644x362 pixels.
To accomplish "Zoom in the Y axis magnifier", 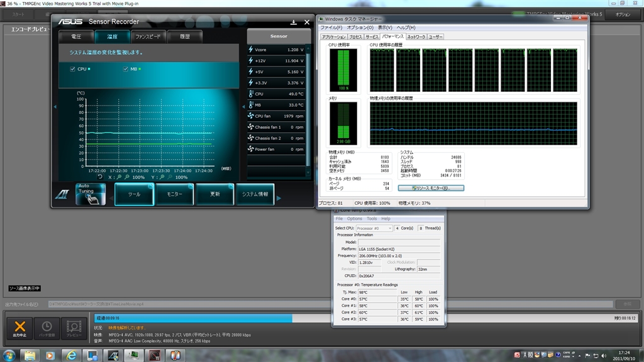I will pos(162,177).
